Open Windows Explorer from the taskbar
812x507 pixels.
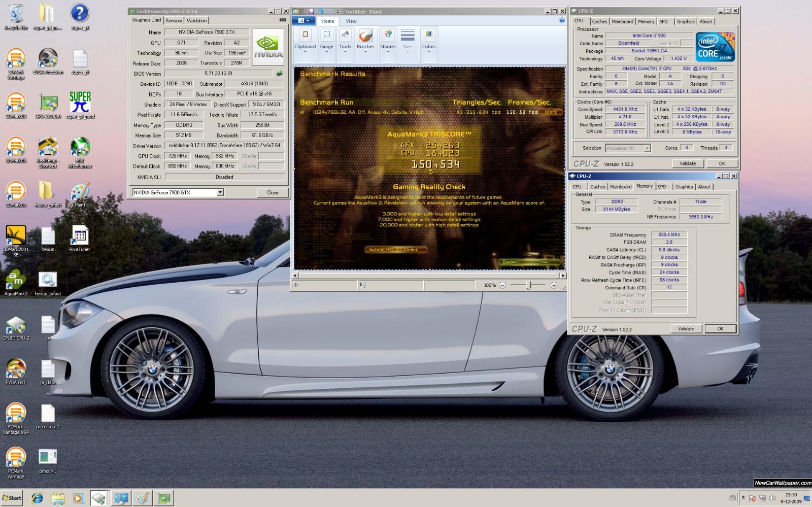point(58,498)
